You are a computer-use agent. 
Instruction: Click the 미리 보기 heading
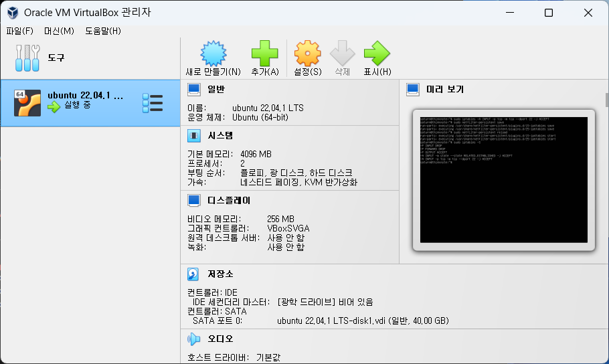point(445,90)
